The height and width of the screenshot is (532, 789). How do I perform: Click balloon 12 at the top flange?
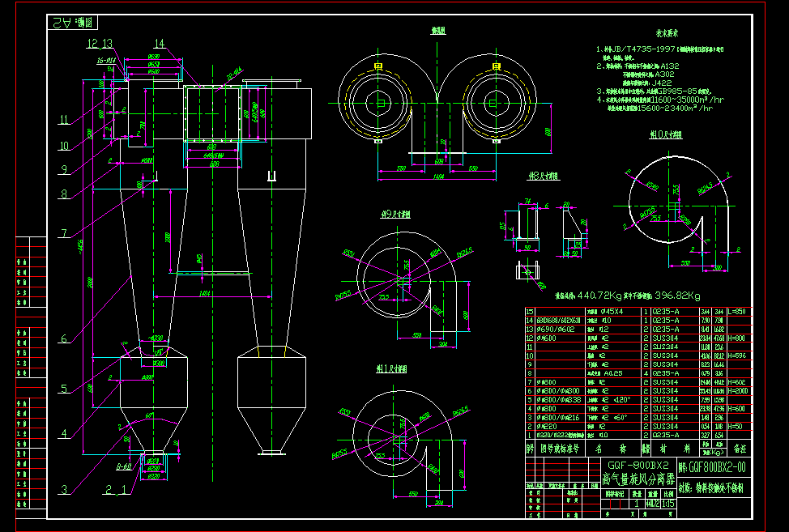[x=93, y=45]
